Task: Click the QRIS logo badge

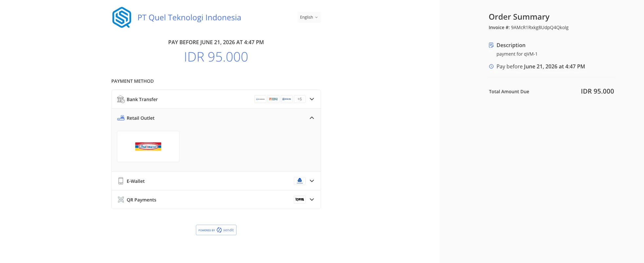Action: (300, 200)
